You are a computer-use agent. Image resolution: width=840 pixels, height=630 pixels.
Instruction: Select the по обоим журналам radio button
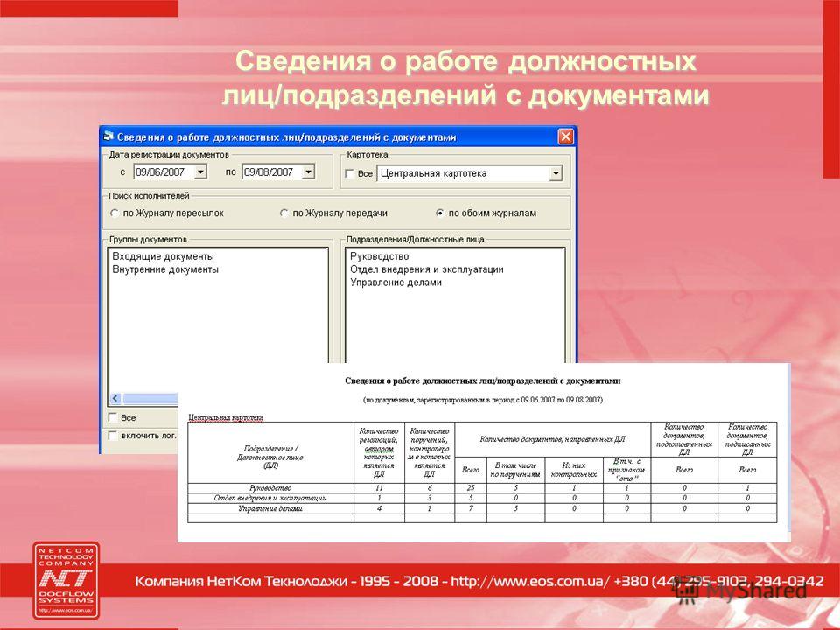click(x=440, y=213)
